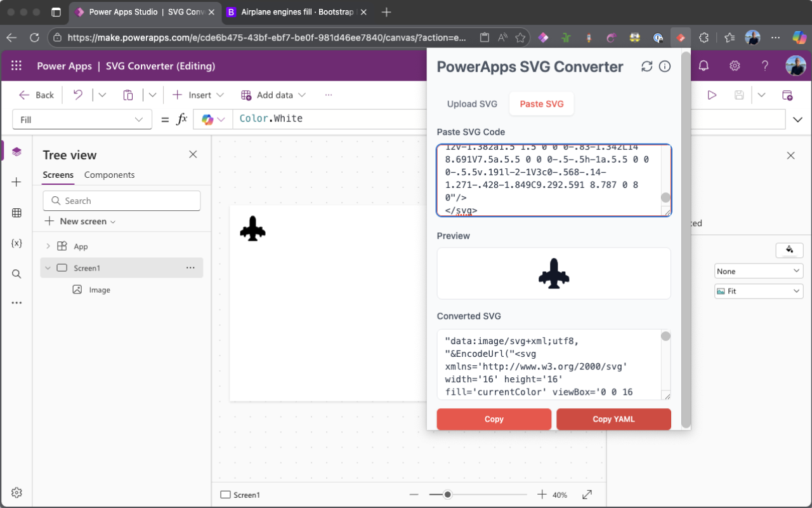Reload the page in the browser

click(x=35, y=37)
